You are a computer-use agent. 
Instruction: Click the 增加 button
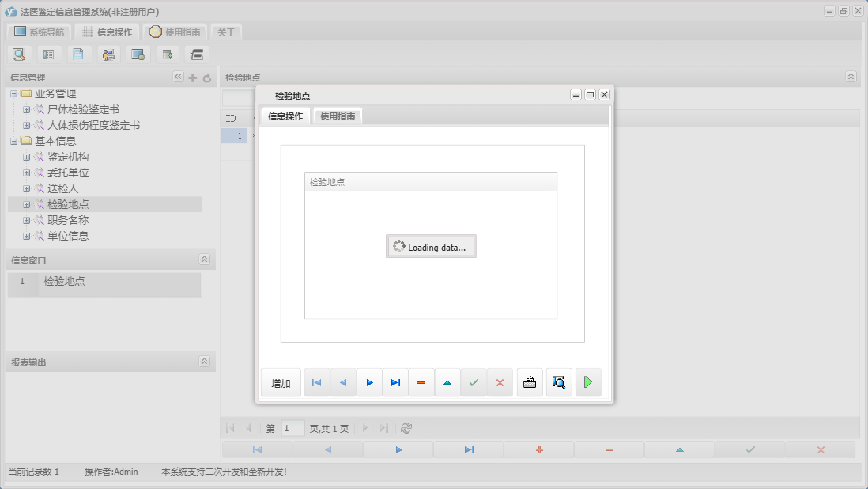point(281,383)
